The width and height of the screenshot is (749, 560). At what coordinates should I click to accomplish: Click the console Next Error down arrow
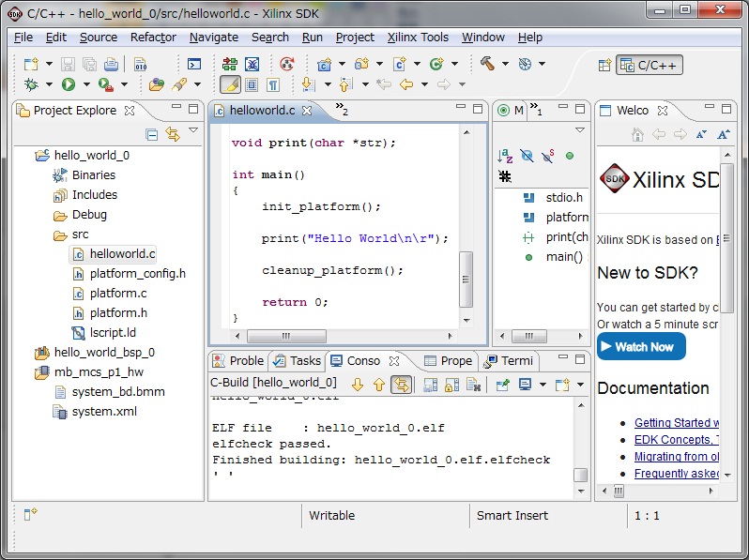pos(358,385)
